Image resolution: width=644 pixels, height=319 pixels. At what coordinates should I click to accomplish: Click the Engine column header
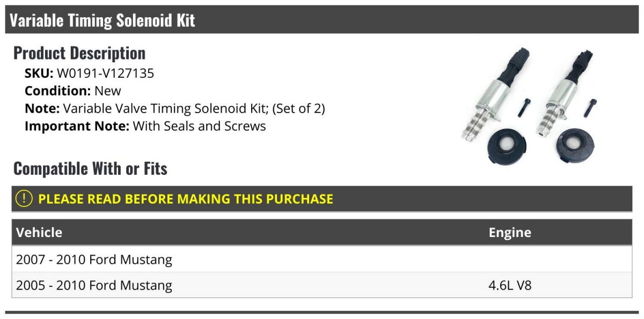[x=510, y=233]
